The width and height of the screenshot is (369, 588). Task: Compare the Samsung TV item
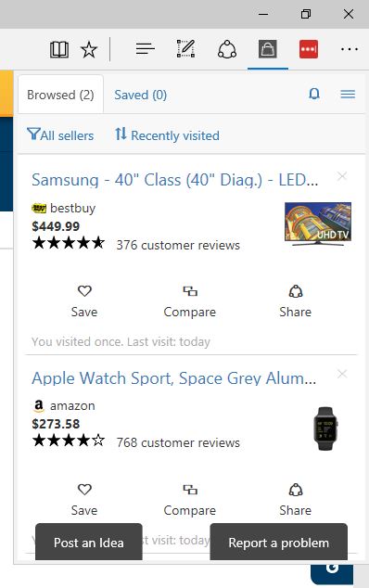(x=190, y=301)
